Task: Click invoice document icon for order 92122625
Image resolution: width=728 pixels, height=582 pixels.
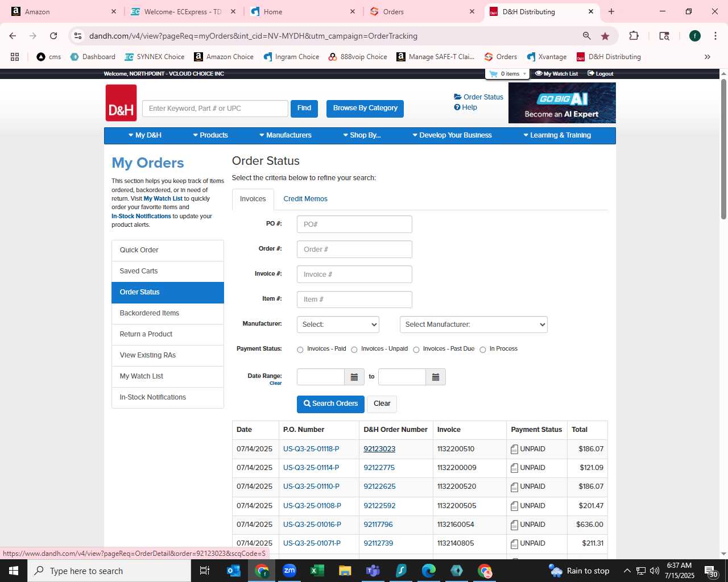Action: click(x=514, y=487)
